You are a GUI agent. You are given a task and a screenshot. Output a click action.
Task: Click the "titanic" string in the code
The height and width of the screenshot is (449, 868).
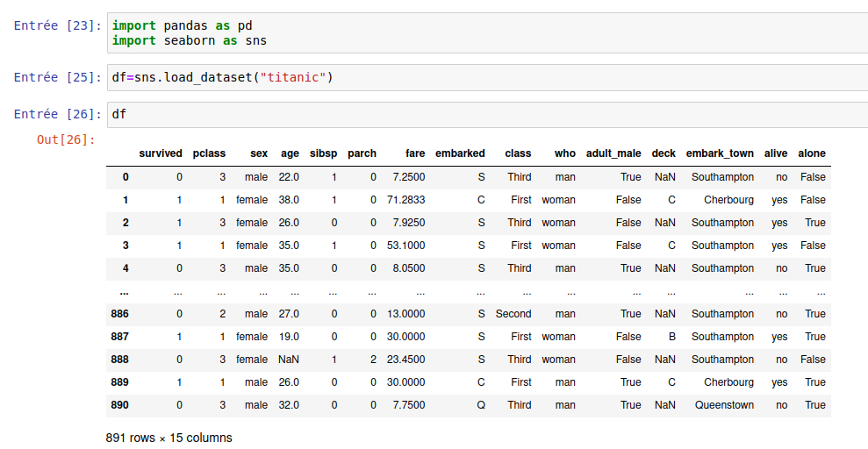(293, 78)
